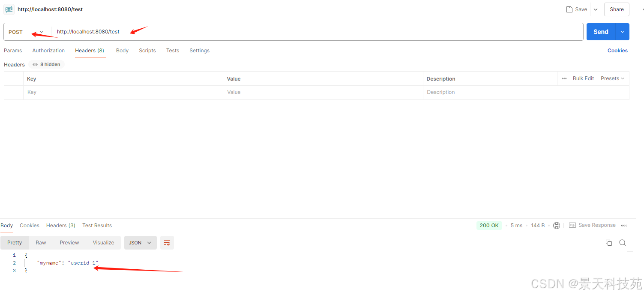This screenshot has width=644, height=295.
Task: Search response with magnifier icon
Action: (x=623, y=243)
